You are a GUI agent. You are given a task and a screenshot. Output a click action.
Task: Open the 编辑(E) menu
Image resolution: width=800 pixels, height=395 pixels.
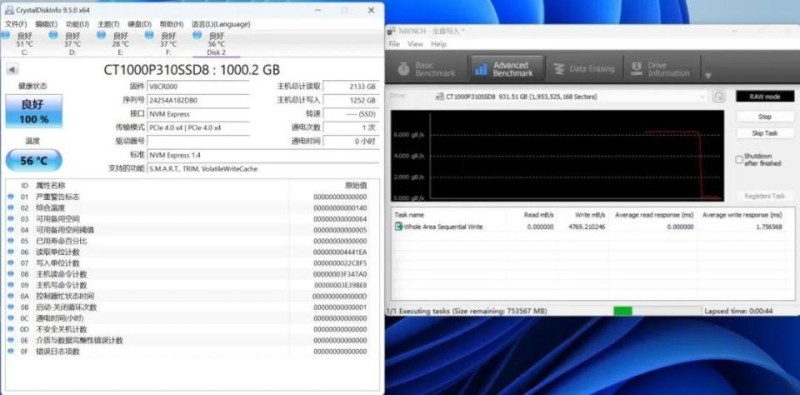[x=46, y=24]
